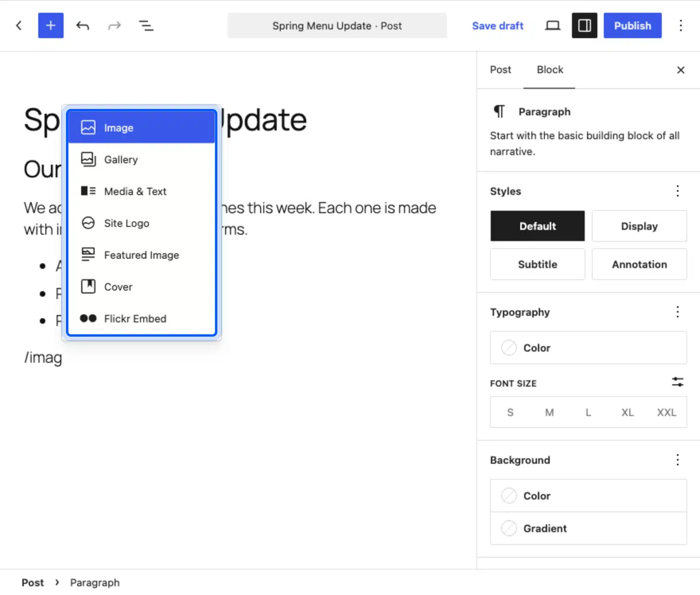Pick the Media & Text block

(142, 191)
